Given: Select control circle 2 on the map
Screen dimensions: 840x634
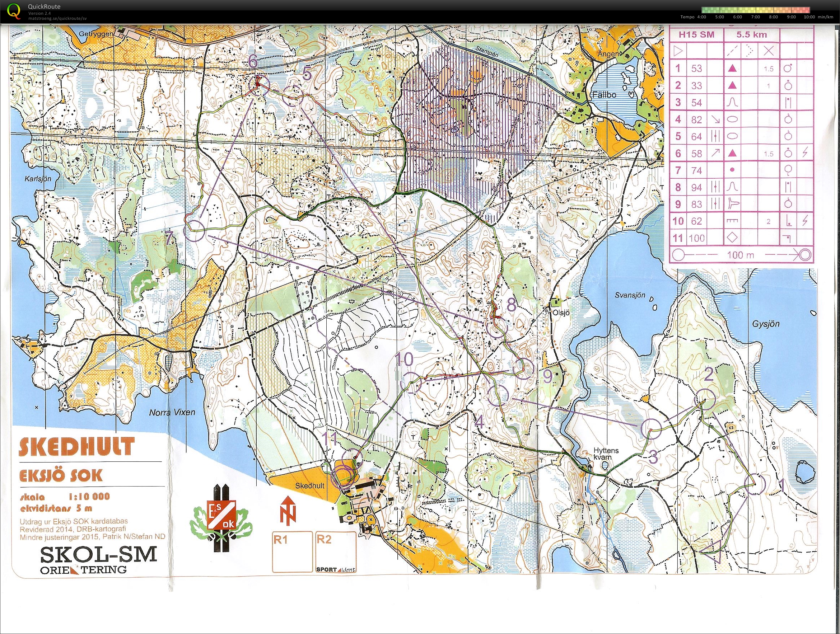Looking at the screenshot, I should [x=704, y=400].
